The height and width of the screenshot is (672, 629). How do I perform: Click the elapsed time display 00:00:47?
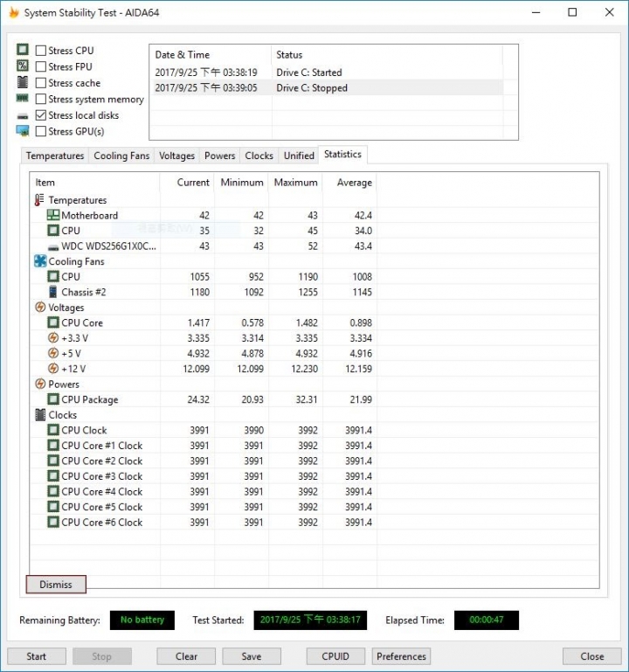[487, 620]
